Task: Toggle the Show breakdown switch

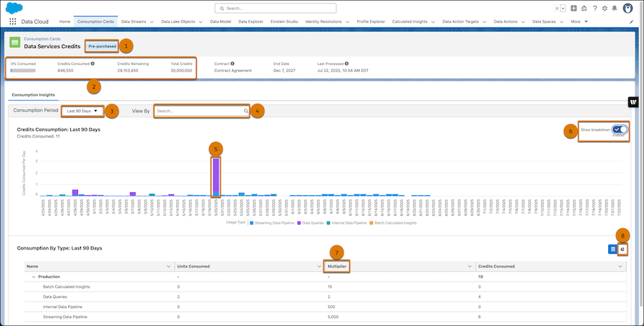Action: pos(620,129)
